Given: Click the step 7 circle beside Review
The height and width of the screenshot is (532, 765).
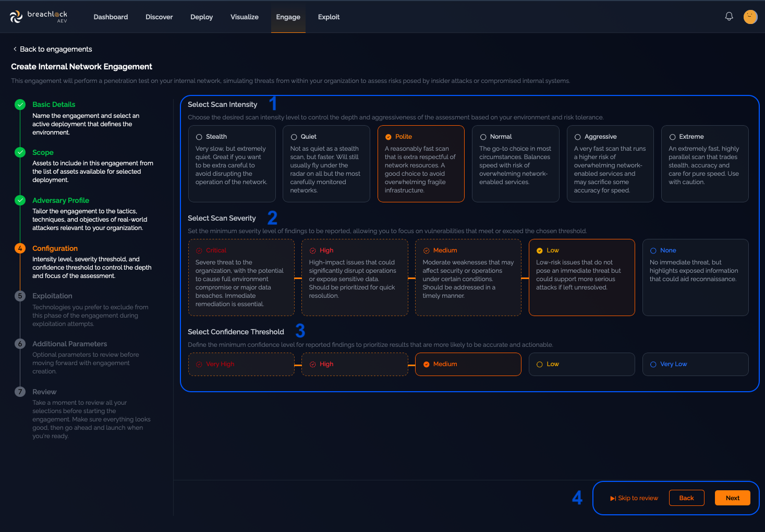Looking at the screenshot, I should click(x=20, y=392).
